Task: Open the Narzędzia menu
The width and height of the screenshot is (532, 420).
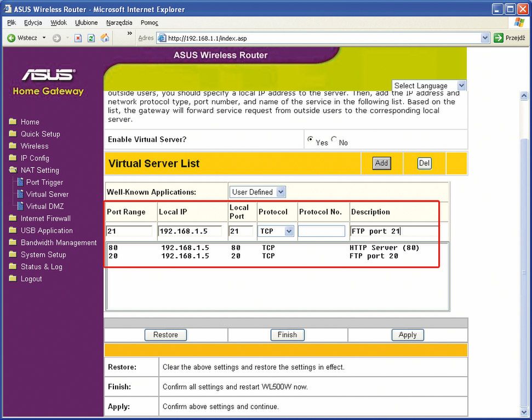Action: tap(119, 22)
